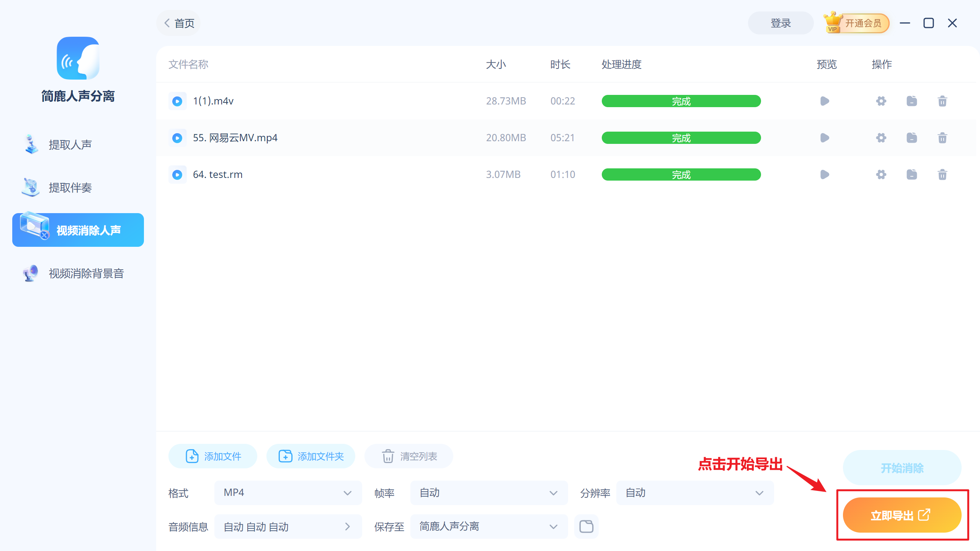Open settings gear for 55. 网易云MV.mp4
Image resolution: width=980 pixels, height=551 pixels.
881,138
